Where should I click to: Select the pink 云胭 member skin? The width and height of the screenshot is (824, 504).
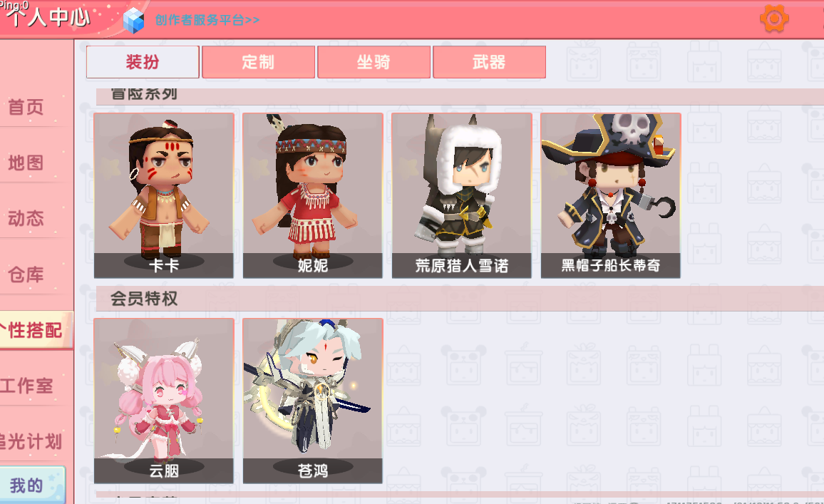[164, 401]
